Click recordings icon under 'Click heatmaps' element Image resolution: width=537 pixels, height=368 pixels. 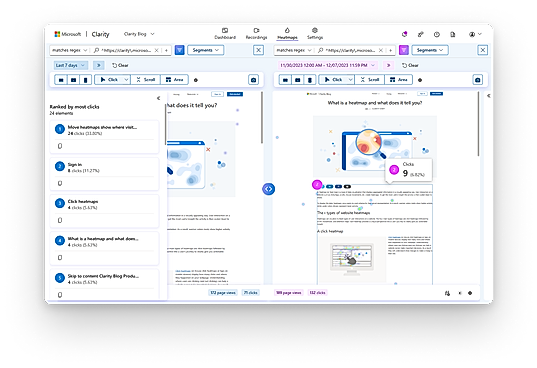[60, 220]
